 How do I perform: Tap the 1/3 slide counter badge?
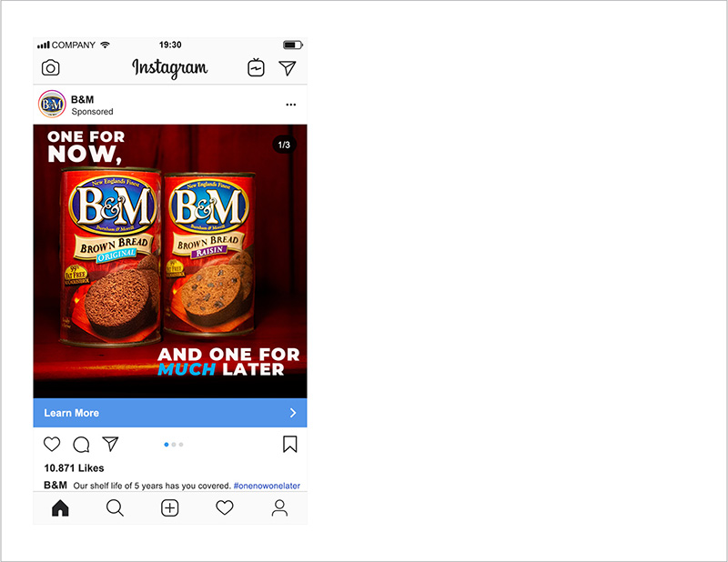click(284, 145)
